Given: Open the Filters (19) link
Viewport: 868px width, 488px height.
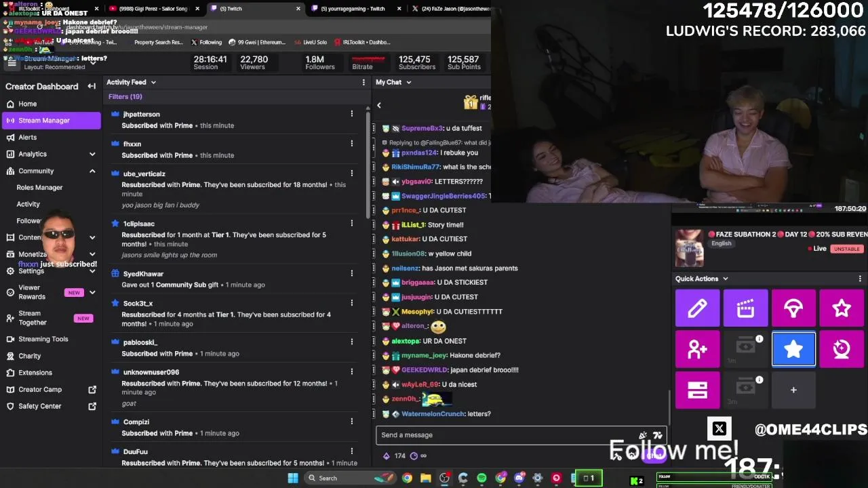Looking at the screenshot, I should pos(125,96).
